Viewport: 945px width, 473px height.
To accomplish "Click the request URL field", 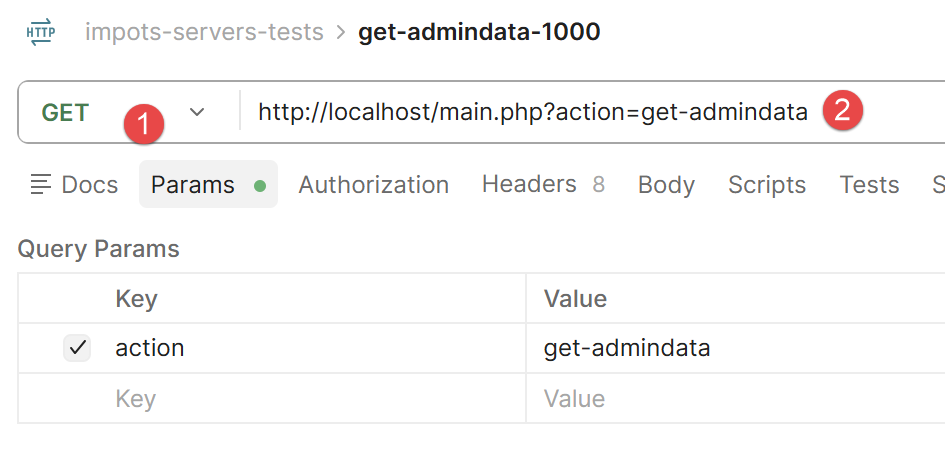I will pyautogui.click(x=592, y=112).
